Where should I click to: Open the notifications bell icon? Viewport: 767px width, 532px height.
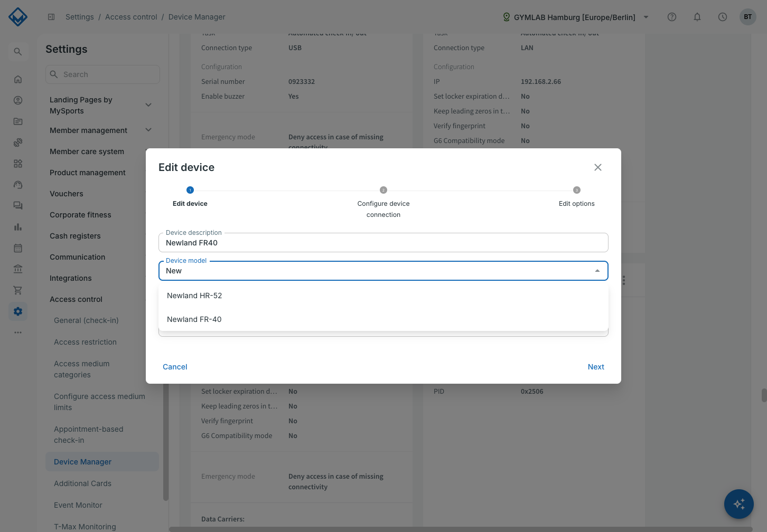click(697, 17)
